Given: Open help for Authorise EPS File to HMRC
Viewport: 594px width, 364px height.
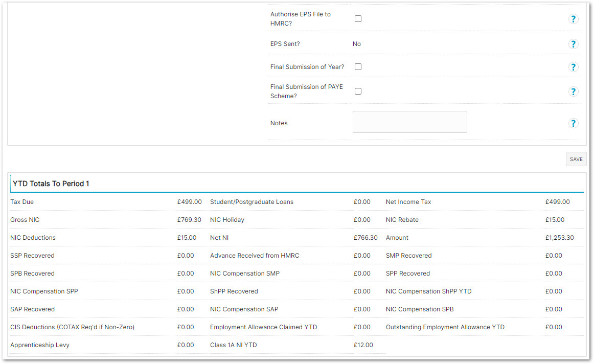Looking at the screenshot, I should coord(573,19).
